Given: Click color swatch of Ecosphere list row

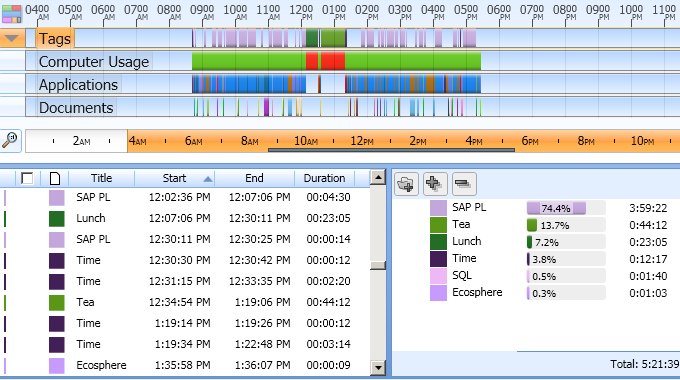Looking at the screenshot, I should (x=57, y=365).
